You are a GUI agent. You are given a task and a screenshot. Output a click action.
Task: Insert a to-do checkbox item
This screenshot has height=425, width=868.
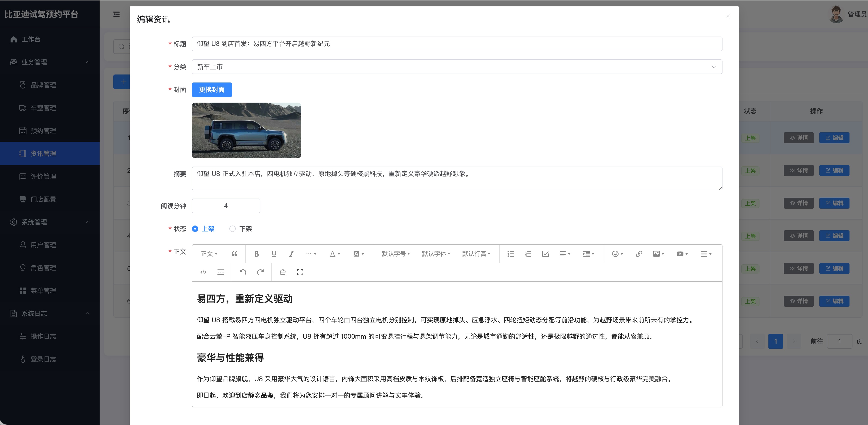[x=545, y=254]
